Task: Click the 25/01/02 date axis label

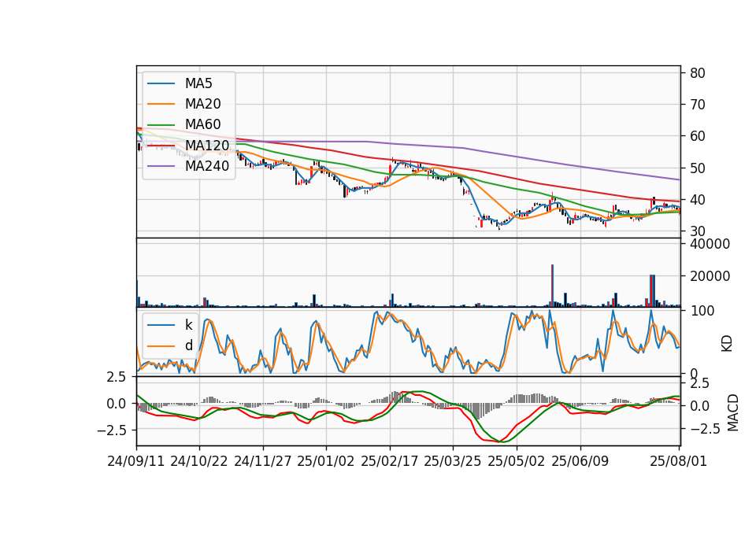Action: [x=325, y=461]
